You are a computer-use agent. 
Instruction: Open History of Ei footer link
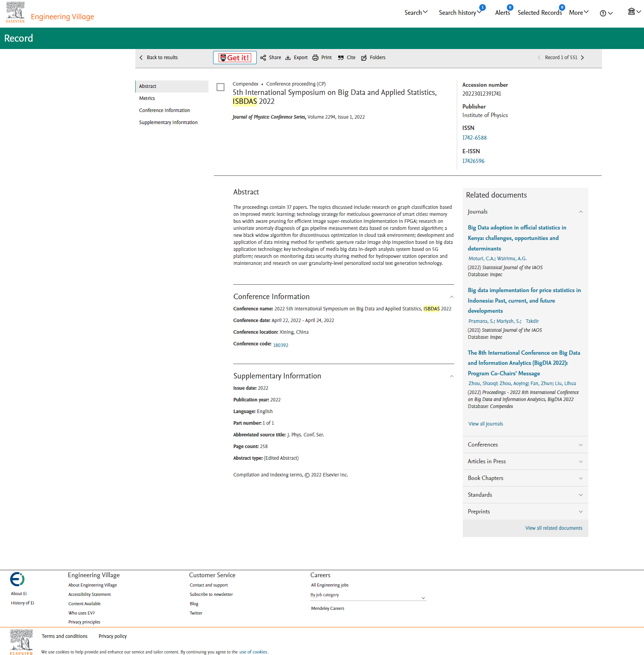pyautogui.click(x=23, y=603)
